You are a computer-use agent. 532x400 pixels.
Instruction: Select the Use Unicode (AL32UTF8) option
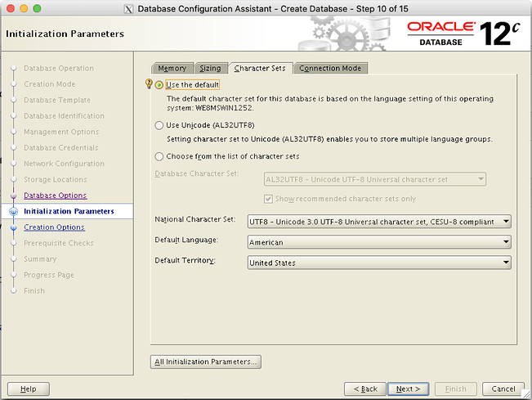coord(159,125)
